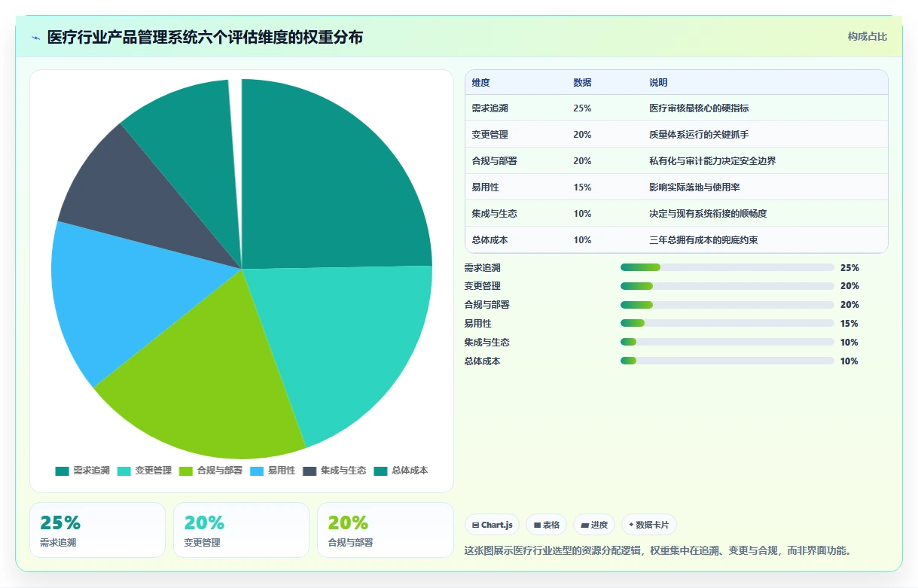Click the 20% 合规与部署 summary card
Image resolution: width=918 pixels, height=588 pixels.
click(x=385, y=530)
